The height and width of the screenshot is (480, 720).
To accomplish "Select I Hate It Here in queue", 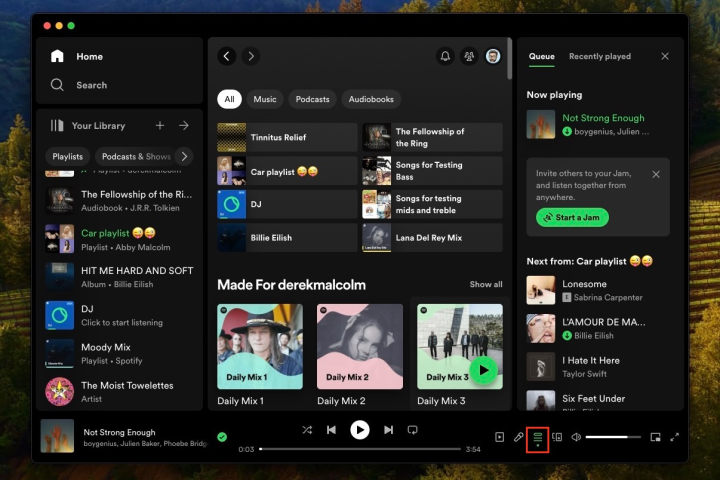I will coord(598,367).
